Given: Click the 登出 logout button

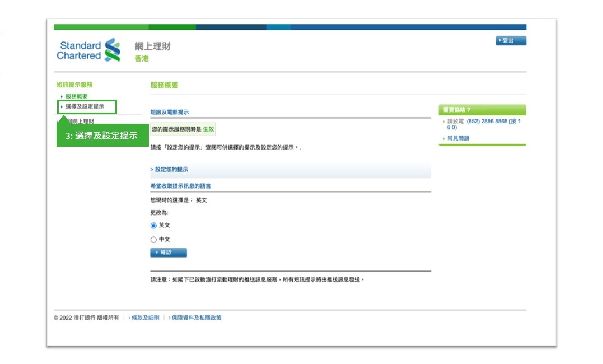Looking at the screenshot, I should 511,41.
